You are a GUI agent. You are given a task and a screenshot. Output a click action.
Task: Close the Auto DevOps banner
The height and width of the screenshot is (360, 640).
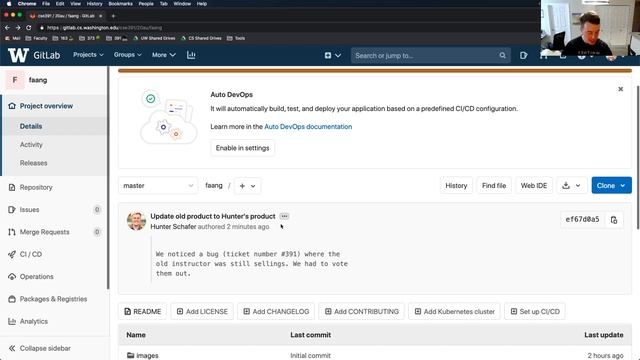coord(620,89)
